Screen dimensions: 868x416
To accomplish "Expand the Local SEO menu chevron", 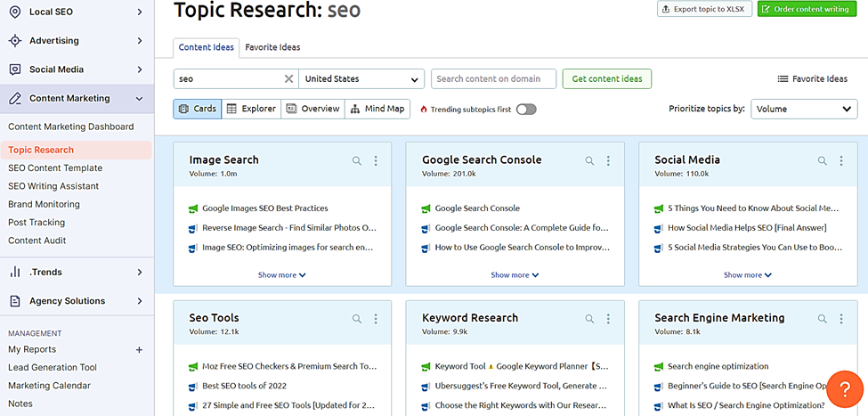I will 140,12.
